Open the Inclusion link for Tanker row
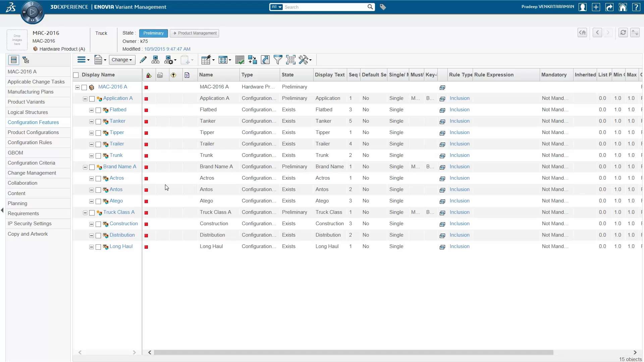 point(459,121)
